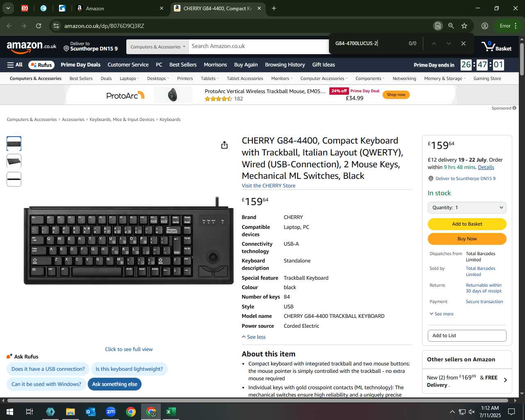Open the Quantity dropdown
The image size is (525, 420).
pos(467,208)
